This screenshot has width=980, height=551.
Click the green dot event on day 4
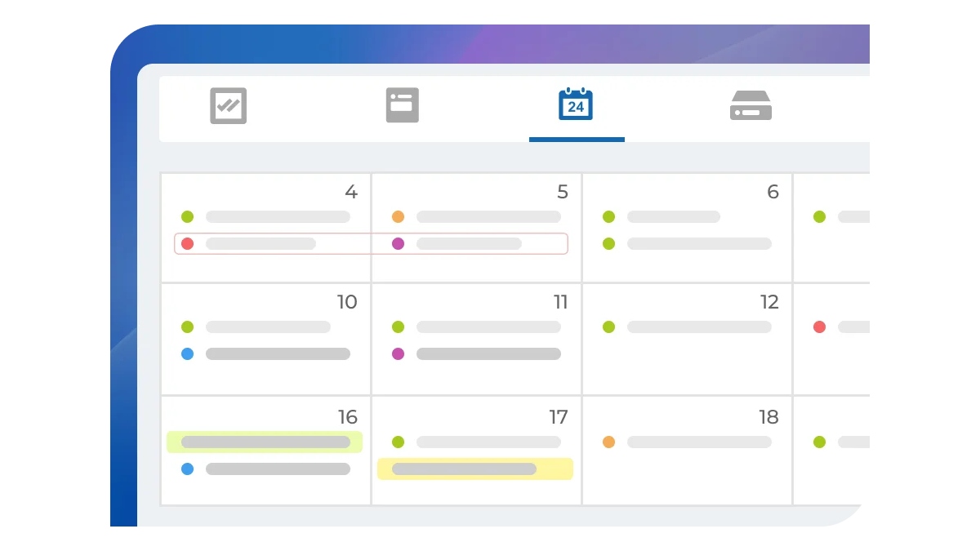[265, 217]
